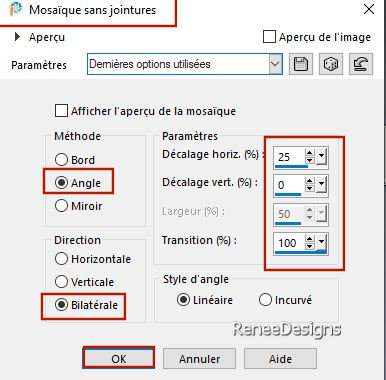Viewport: 386px width, 380px height.
Task: Enable the Aperçu de l'image checkbox
Action: (269, 37)
